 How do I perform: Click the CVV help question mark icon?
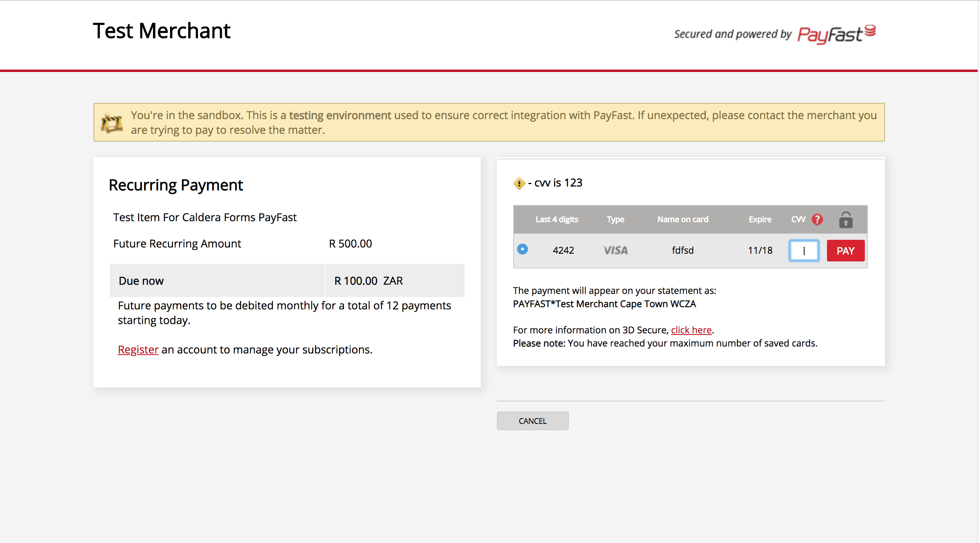[817, 219]
